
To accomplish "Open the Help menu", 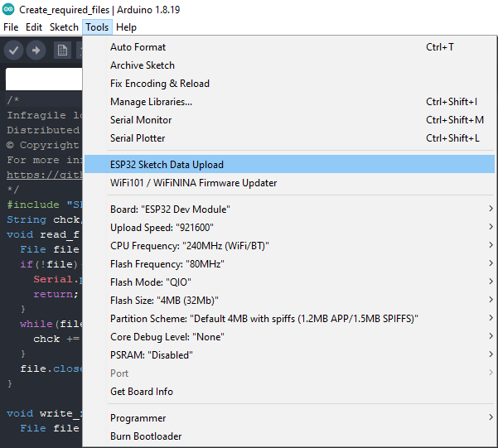I will point(126,27).
